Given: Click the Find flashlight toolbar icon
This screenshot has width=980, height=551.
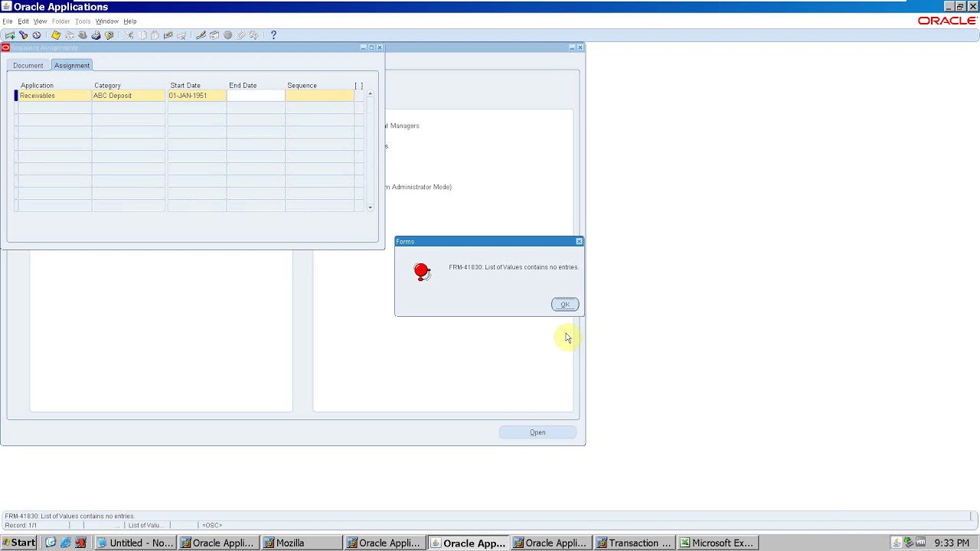Looking at the screenshot, I should [x=24, y=35].
